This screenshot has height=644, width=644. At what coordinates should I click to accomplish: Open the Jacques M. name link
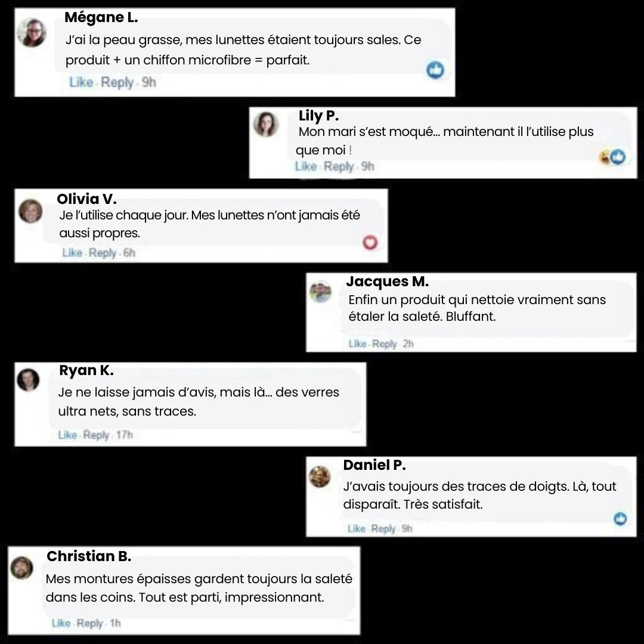click(388, 281)
